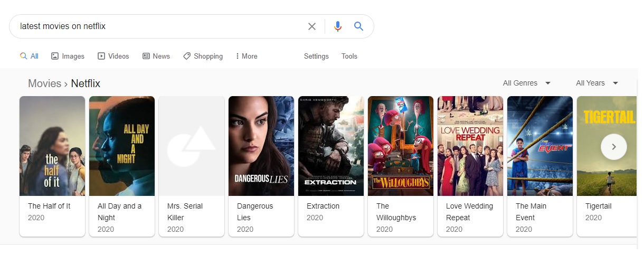Image resolution: width=644 pixels, height=254 pixels.
Task: Click the title text Tigertail
Action: click(x=599, y=206)
